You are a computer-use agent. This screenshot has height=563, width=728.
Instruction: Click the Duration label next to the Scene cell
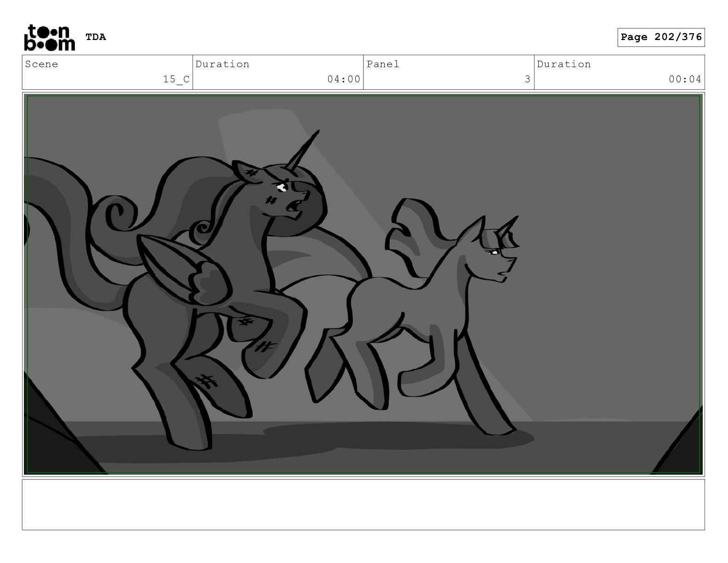pos(222,64)
